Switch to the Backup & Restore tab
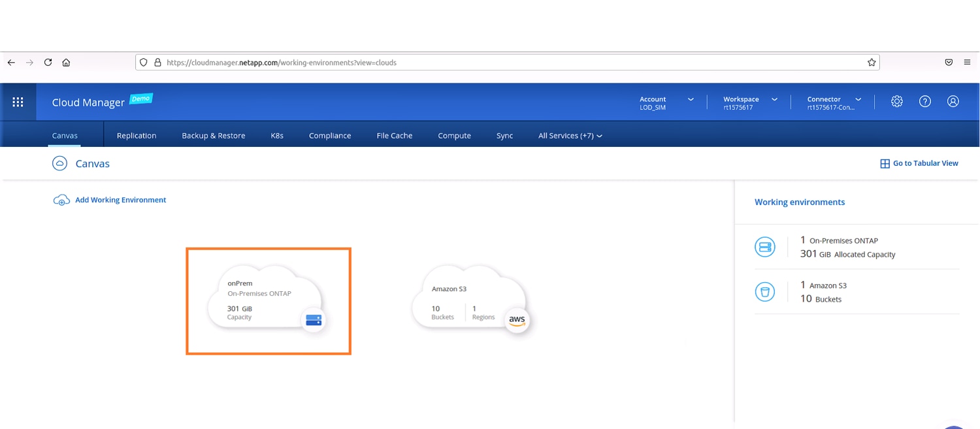This screenshot has height=429, width=980. click(x=214, y=136)
